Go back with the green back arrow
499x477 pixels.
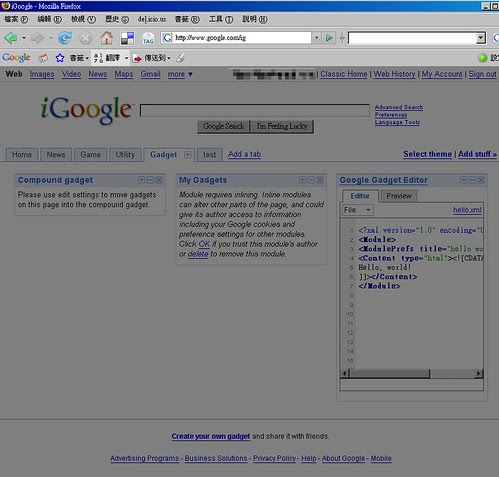(x=11, y=38)
